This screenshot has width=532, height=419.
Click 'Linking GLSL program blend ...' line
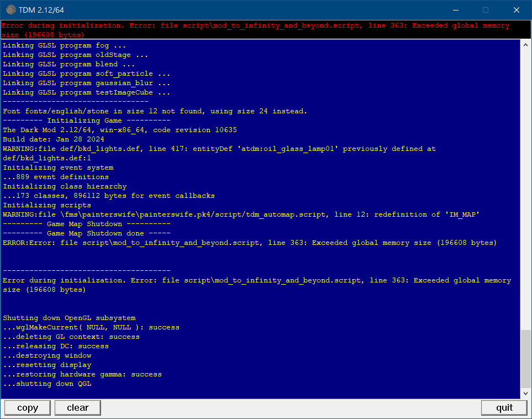[69, 64]
